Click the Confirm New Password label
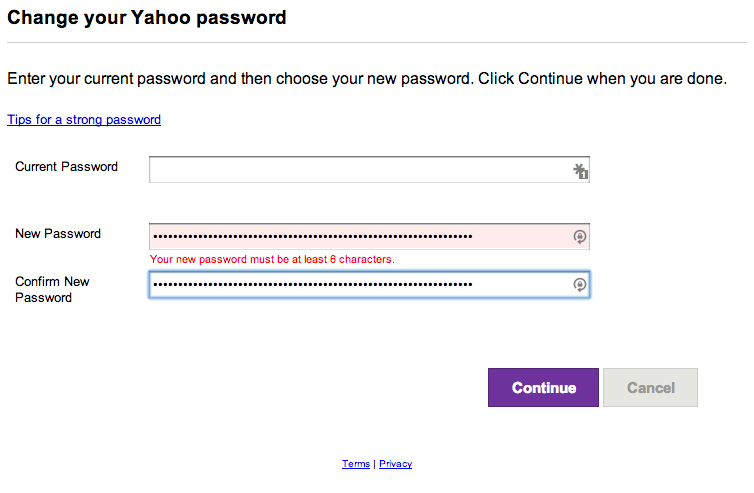 pyautogui.click(x=52, y=289)
